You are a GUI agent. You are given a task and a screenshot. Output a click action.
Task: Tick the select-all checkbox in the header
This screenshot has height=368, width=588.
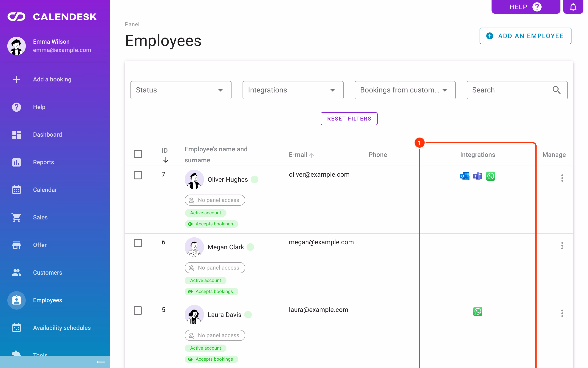pyautogui.click(x=138, y=154)
